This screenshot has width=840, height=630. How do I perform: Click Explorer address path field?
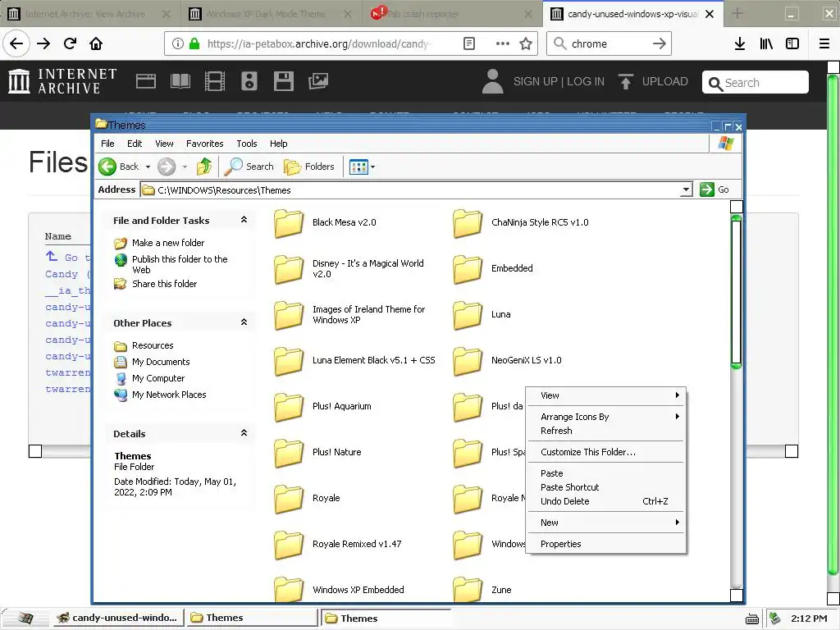[x=412, y=189]
